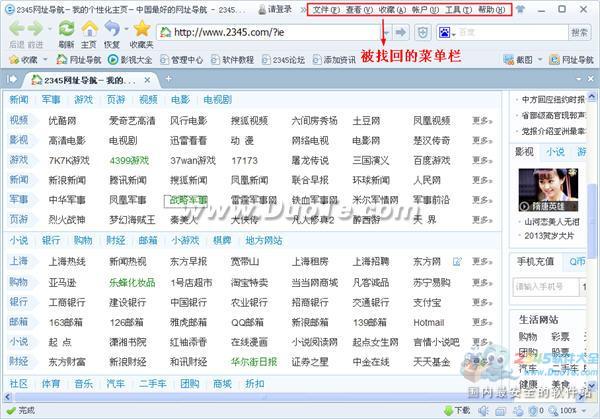The width and height of the screenshot is (600, 419).
Task: Click the security shield icon
Action: (x=422, y=33)
